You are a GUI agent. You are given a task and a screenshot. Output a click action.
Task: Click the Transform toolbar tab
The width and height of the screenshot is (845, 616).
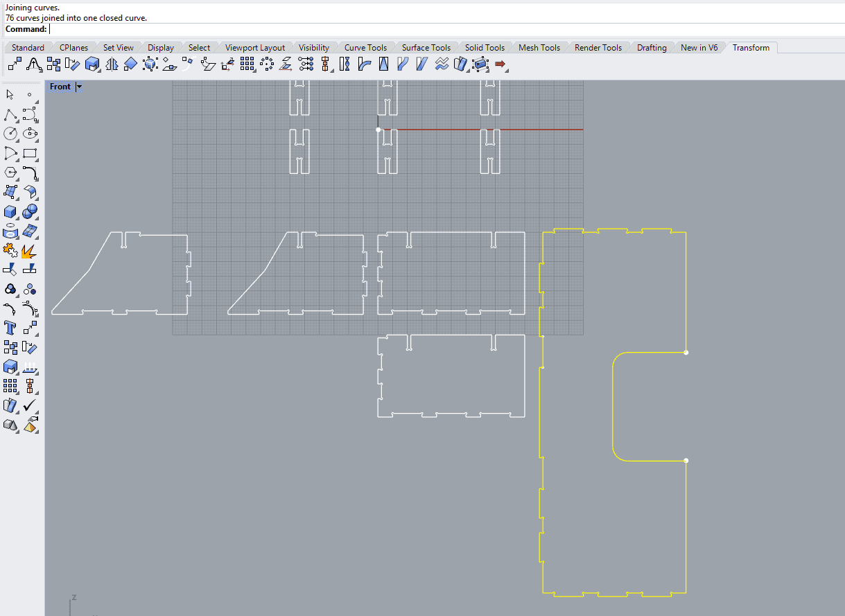pos(751,48)
